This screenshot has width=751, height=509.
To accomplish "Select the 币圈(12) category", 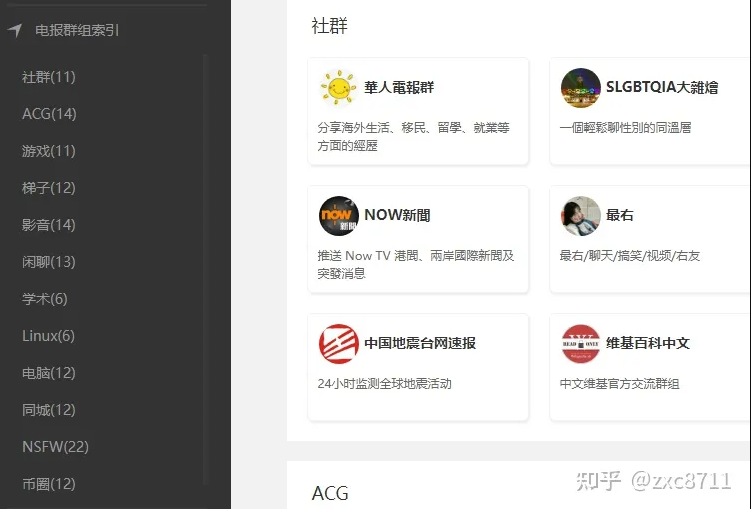I will click(x=49, y=484).
